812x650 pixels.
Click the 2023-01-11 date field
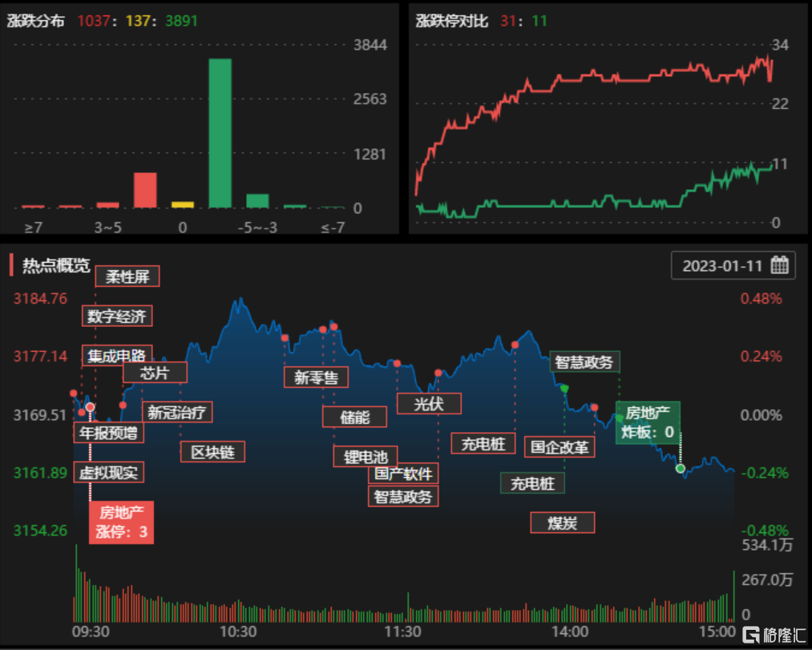tap(733, 266)
